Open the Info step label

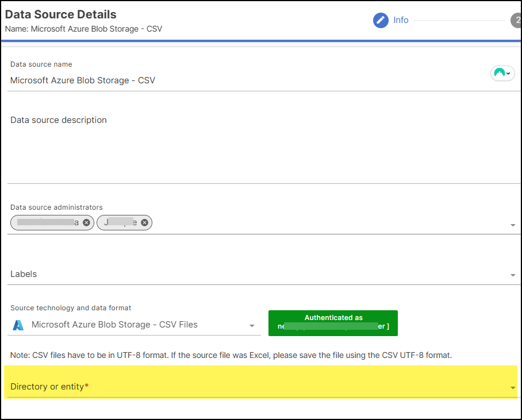point(401,20)
